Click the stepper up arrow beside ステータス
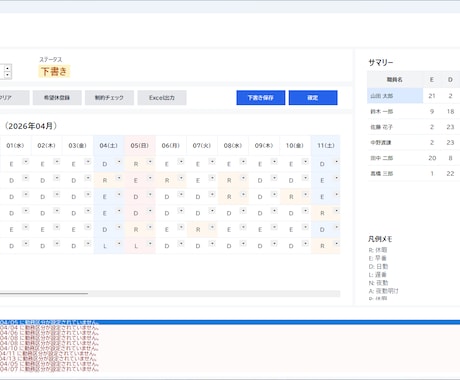 7,69
